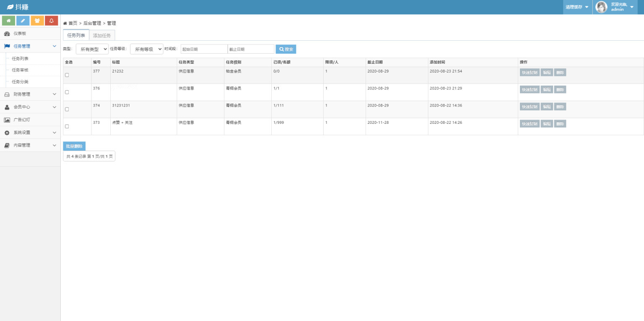This screenshot has width=644, height=321.
Task: Click the admin avatar picture
Action: pyautogui.click(x=602, y=7)
